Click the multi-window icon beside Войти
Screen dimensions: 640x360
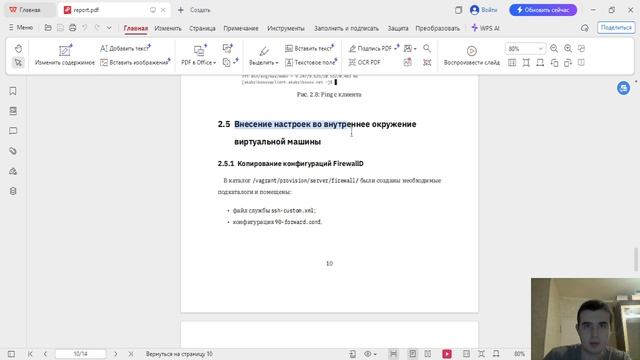pyautogui.click(x=458, y=10)
